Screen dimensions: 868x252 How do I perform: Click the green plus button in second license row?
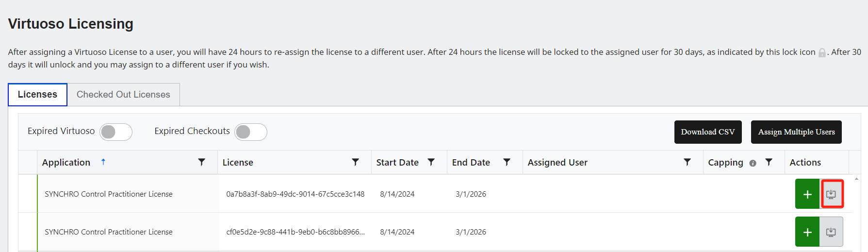pos(807,232)
